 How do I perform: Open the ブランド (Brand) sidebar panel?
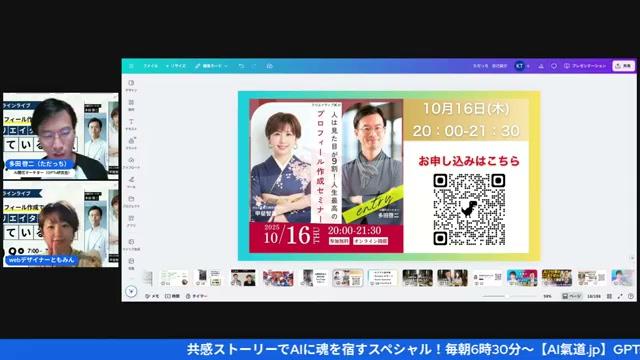[131, 143]
